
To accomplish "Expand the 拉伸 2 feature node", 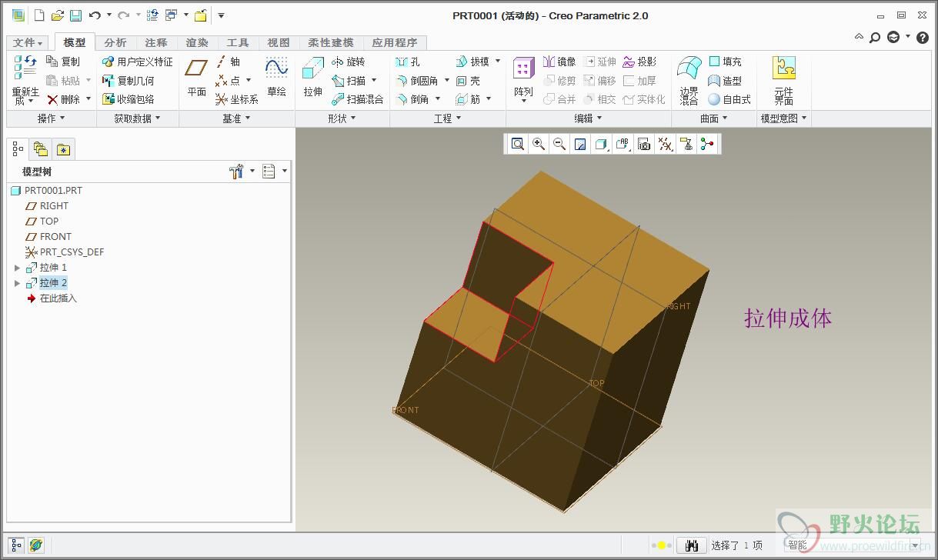I will [x=18, y=283].
